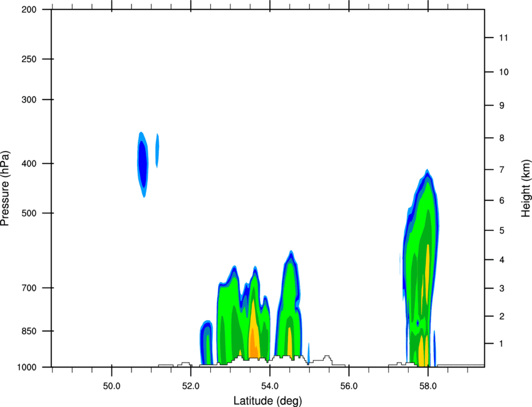This screenshot has width=532, height=407.
Task: Click the 11 km height label
Action: [503, 38]
